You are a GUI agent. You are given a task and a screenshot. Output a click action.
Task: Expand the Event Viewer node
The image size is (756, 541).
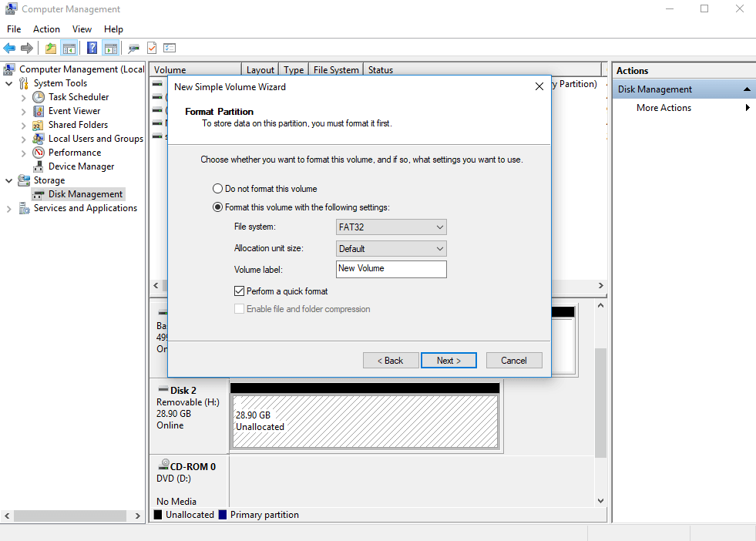click(x=24, y=112)
